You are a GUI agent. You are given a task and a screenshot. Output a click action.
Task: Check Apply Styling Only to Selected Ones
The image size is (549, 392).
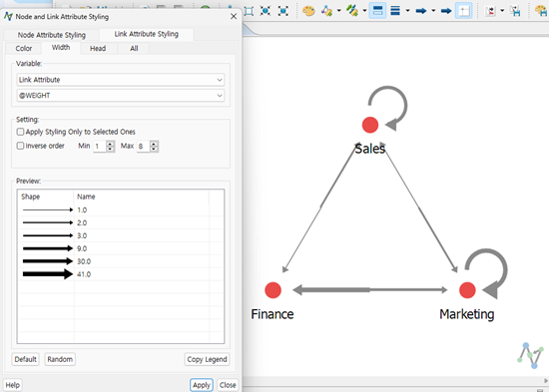(x=21, y=132)
